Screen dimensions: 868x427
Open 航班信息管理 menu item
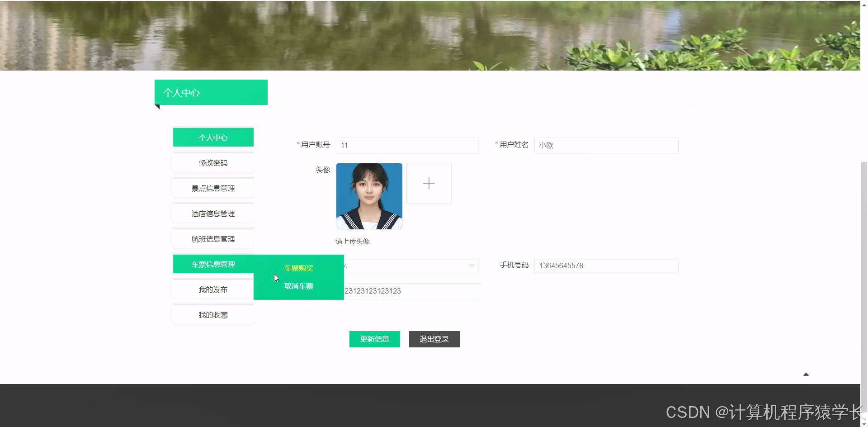(213, 238)
